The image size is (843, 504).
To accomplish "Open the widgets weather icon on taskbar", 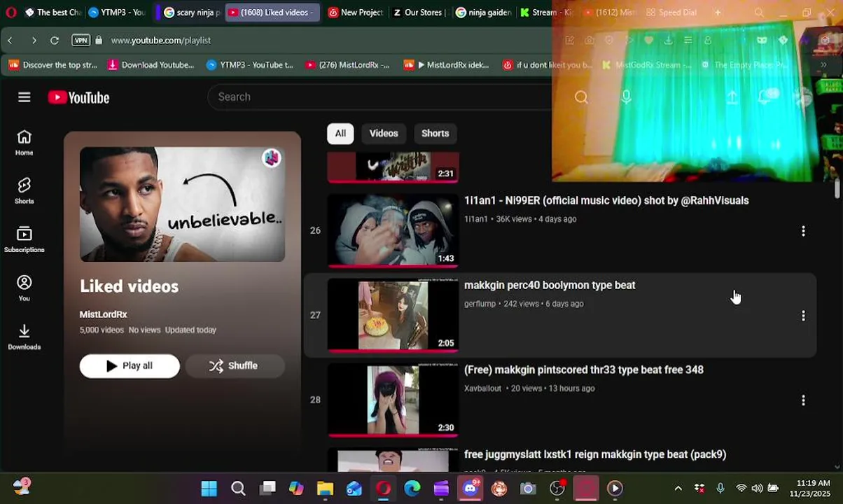I will [x=21, y=486].
